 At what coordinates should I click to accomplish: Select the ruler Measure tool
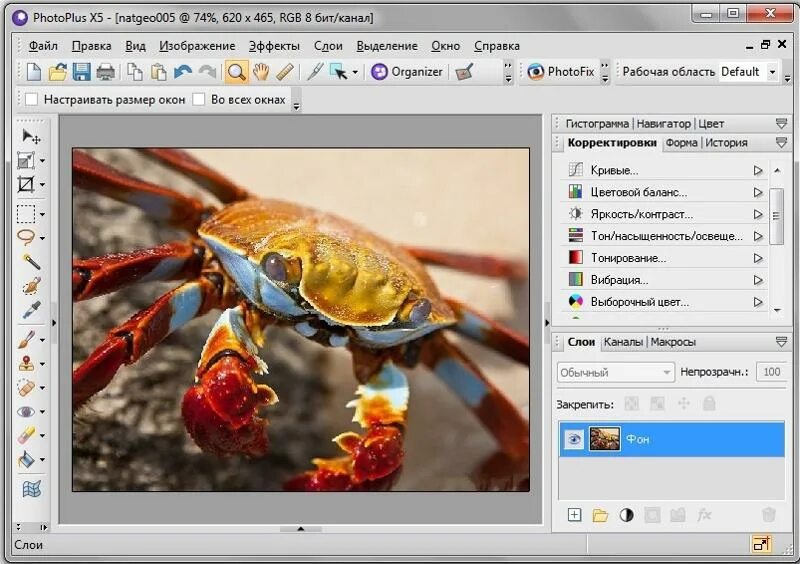point(285,72)
